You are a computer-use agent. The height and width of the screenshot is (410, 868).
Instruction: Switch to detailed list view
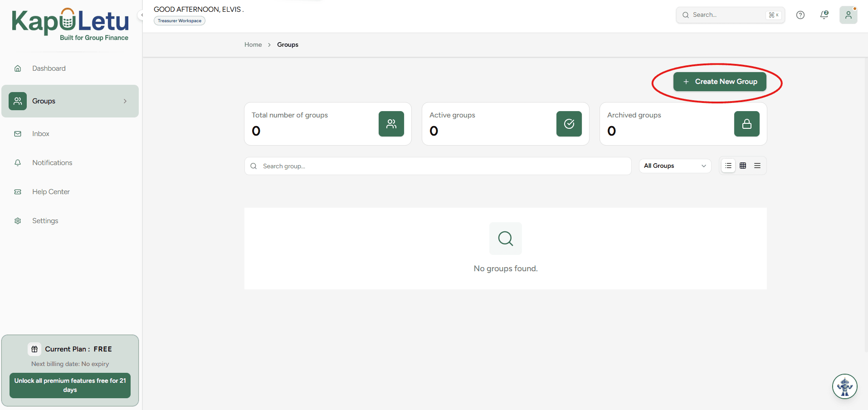[x=728, y=166]
